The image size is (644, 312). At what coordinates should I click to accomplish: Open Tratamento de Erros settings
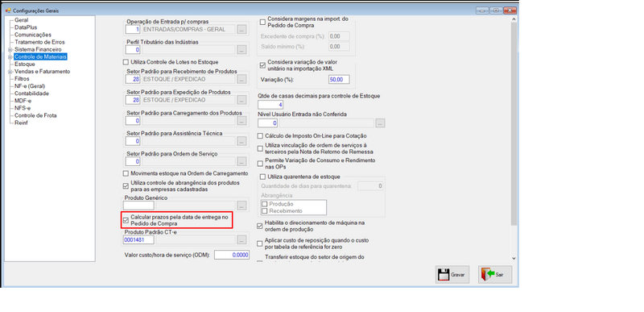(39, 42)
